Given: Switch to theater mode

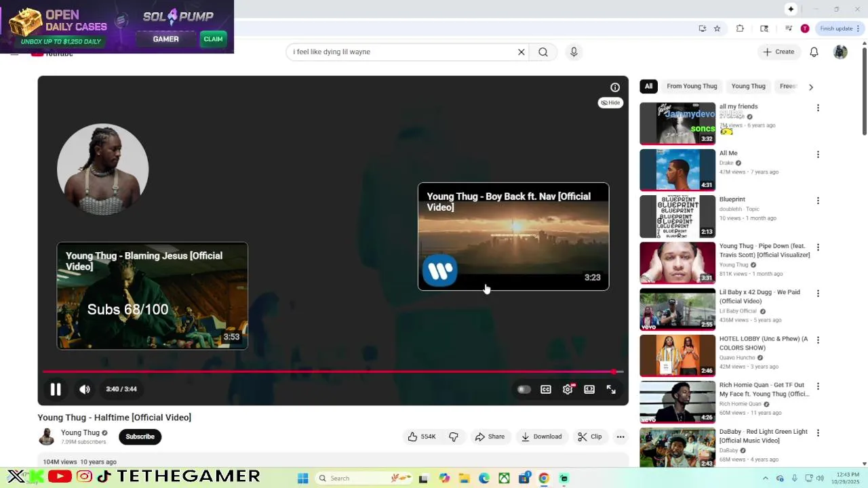Looking at the screenshot, I should pos(589,389).
